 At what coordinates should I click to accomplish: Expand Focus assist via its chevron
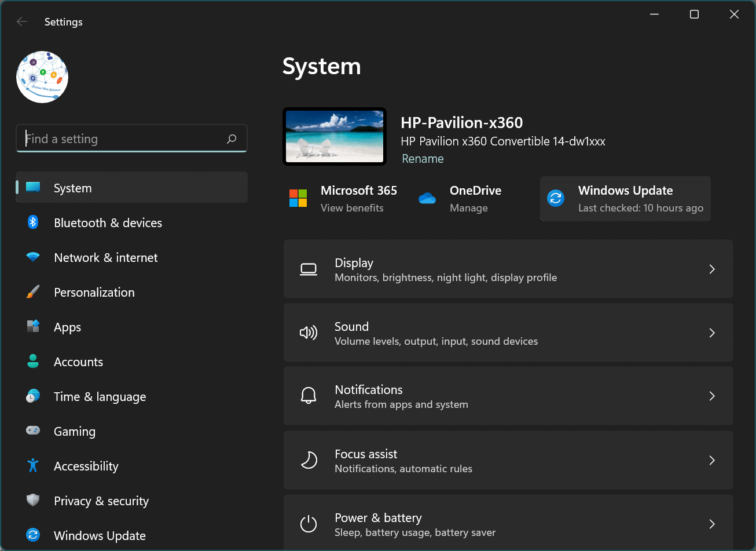coord(712,460)
